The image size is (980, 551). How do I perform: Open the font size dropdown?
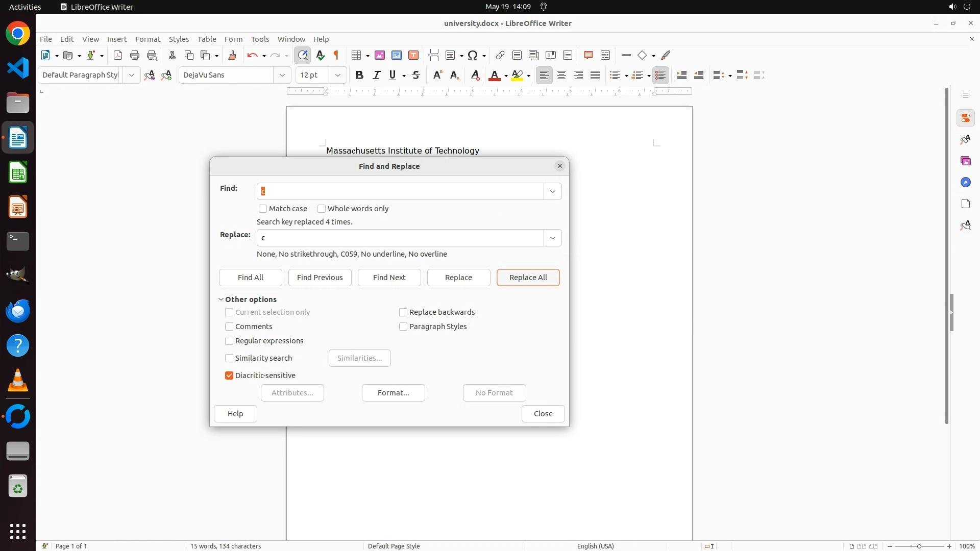click(337, 75)
